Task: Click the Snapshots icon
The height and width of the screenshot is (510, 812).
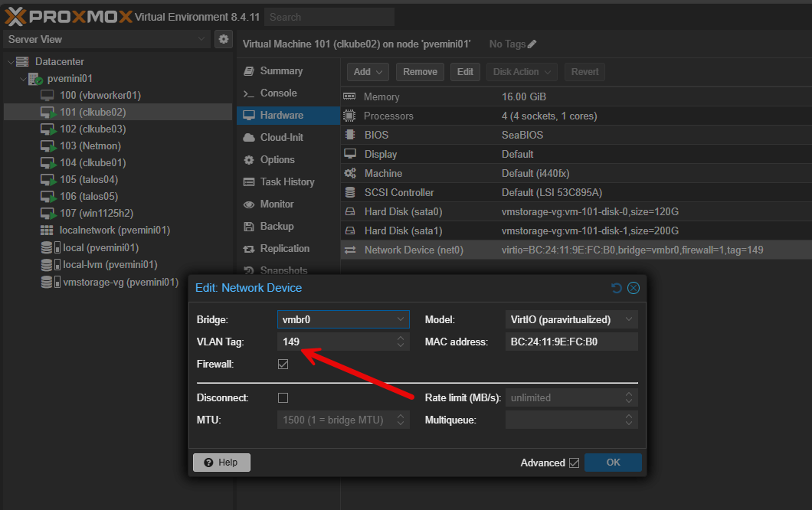Action: pos(249,270)
